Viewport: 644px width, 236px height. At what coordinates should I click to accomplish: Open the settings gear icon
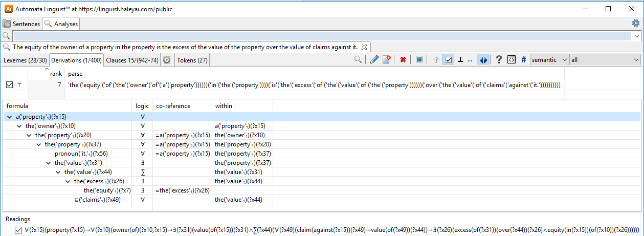(635, 23)
